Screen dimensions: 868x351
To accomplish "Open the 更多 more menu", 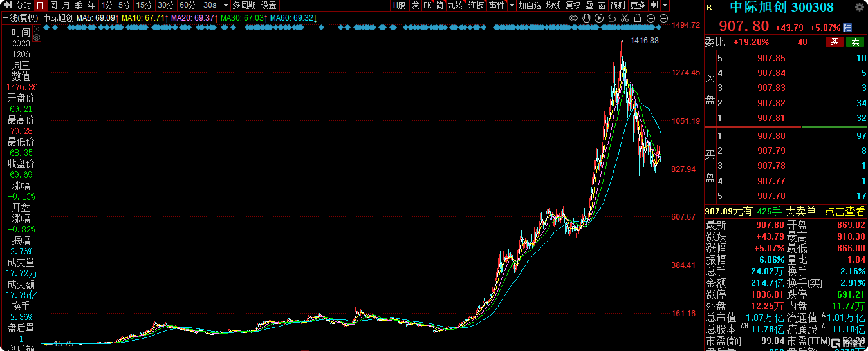I will [638, 5].
